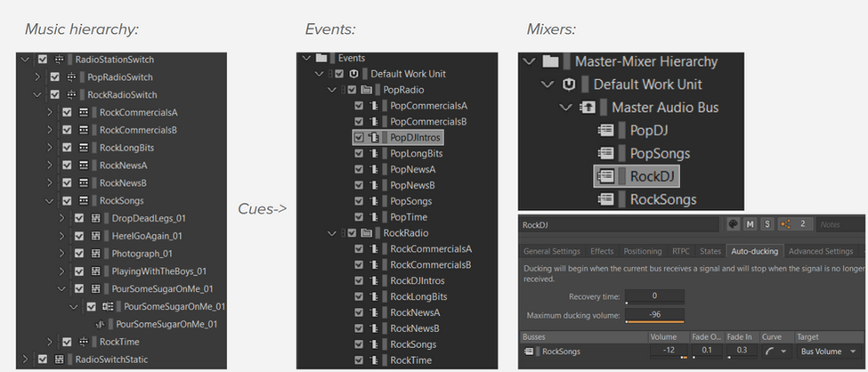Toggle the PopSongs event checkbox
Image resolution: width=868 pixels, height=372 pixels.
pos(359,201)
